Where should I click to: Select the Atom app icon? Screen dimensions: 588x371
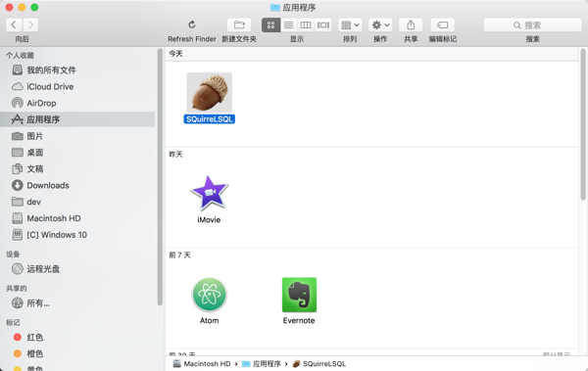[x=210, y=295]
